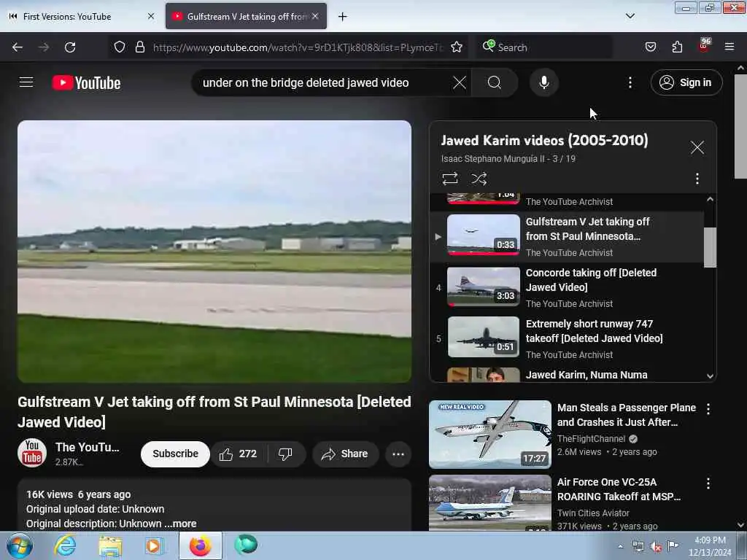Toggle playlist shuffle
747x560 pixels.
pyautogui.click(x=479, y=179)
